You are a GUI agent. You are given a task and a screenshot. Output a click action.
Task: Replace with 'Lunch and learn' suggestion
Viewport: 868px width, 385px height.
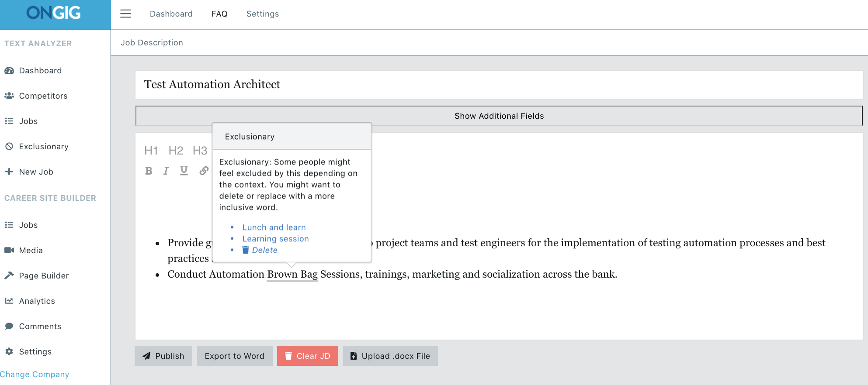click(274, 227)
